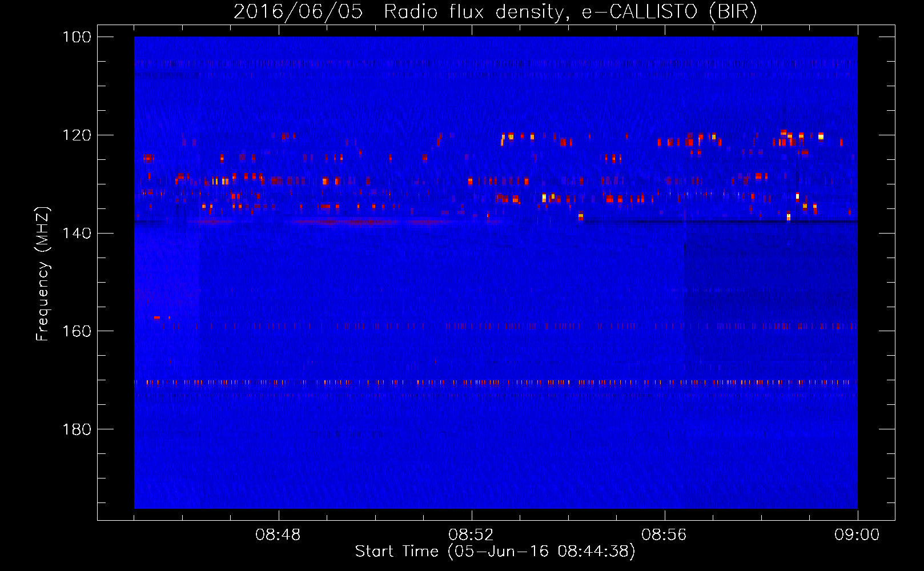Click the 08:56 time tick label
924x571 pixels.
pyautogui.click(x=664, y=535)
